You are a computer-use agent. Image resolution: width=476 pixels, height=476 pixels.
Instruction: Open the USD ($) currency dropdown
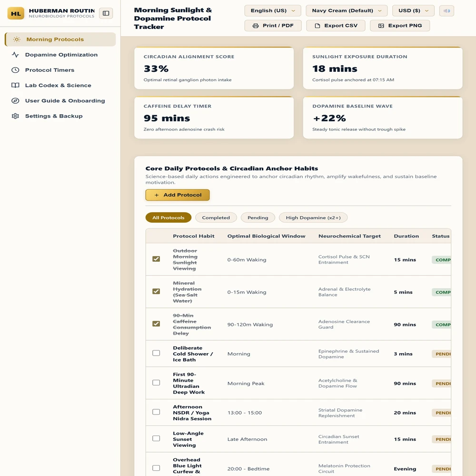pos(413,10)
